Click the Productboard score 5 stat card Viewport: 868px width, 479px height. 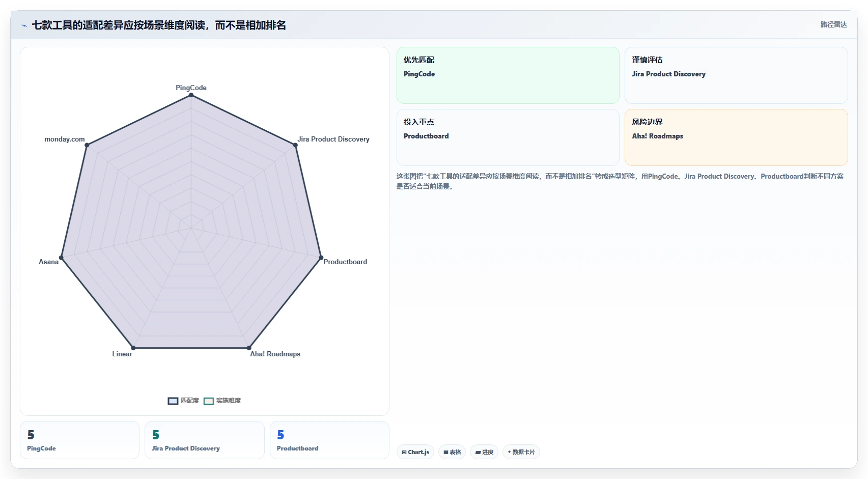[x=329, y=440]
